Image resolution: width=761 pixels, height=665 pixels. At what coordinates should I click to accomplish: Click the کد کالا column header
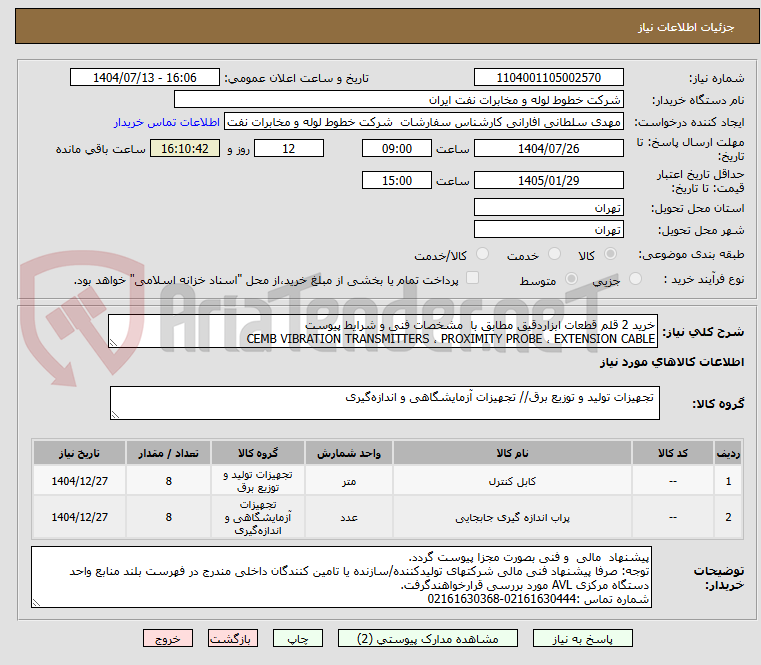pos(673,453)
